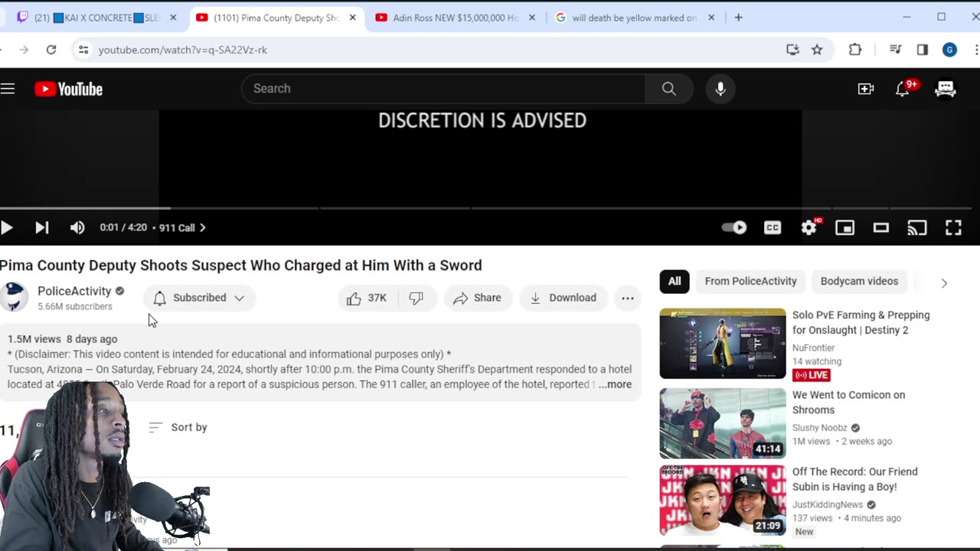The image size is (980, 551).
Task: Bookmark this page with the star
Action: [x=817, y=50]
